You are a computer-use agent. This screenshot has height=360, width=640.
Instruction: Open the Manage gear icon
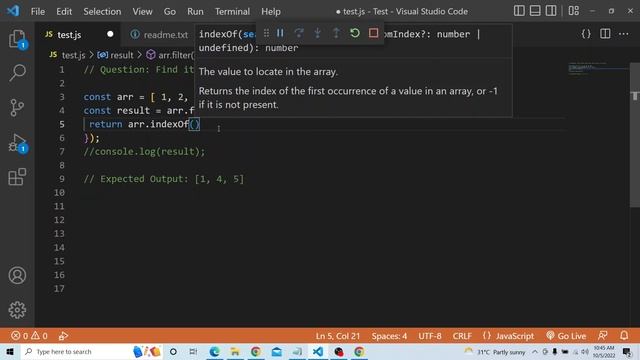click(17, 310)
